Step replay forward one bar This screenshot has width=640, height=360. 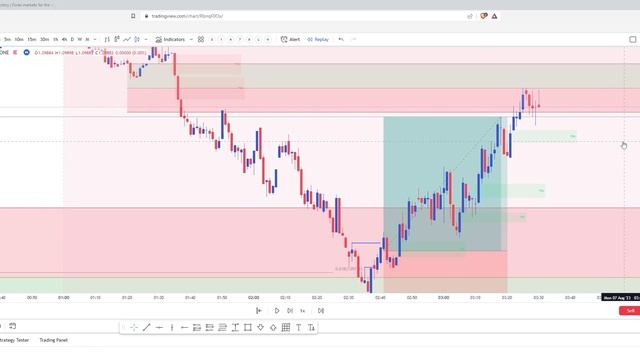click(290, 311)
